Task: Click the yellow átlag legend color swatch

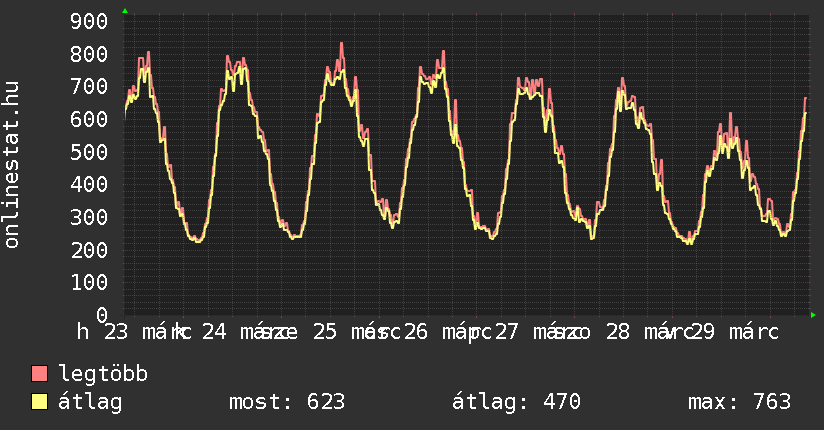Action: click(40, 403)
